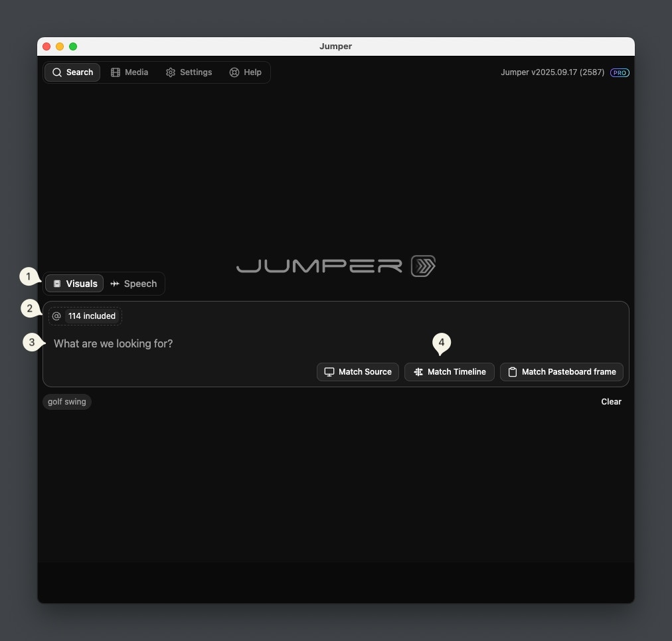Select the 'golf swing' recent search chip

click(x=67, y=402)
